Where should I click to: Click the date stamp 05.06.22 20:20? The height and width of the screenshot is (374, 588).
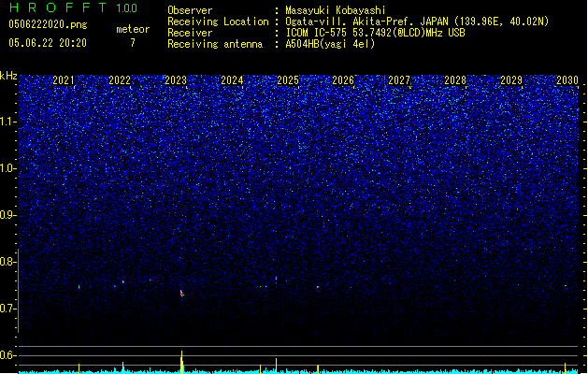48,43
